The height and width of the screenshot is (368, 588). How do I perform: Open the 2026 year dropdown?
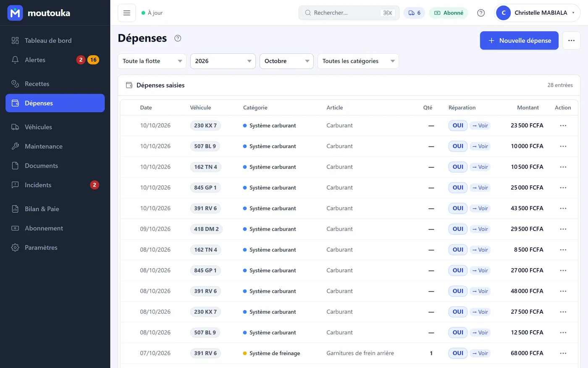click(223, 61)
